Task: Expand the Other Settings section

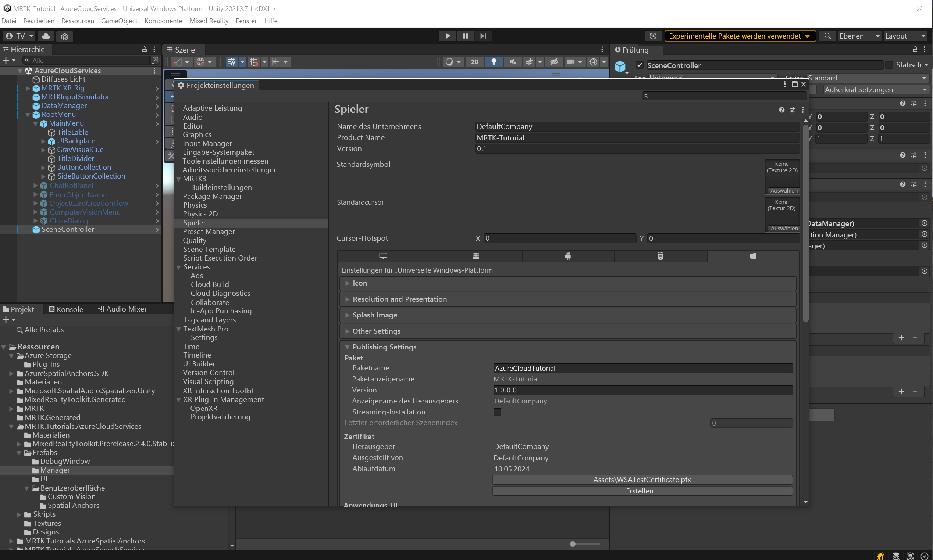Action: click(x=376, y=331)
